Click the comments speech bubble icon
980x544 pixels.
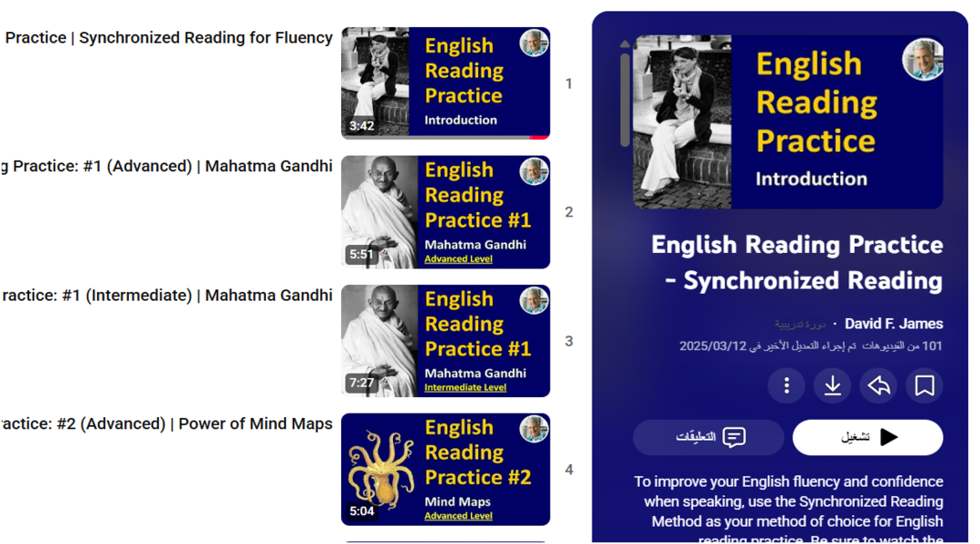tap(734, 437)
